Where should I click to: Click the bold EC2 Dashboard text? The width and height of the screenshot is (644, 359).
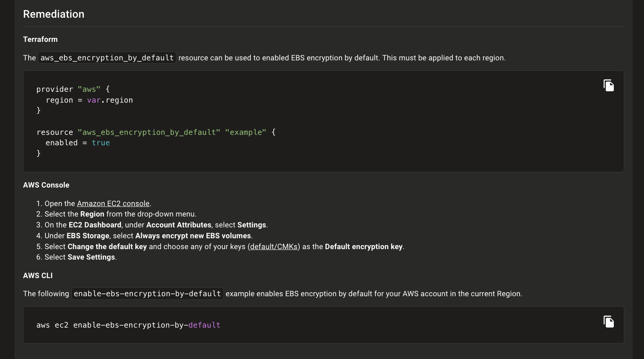click(95, 225)
